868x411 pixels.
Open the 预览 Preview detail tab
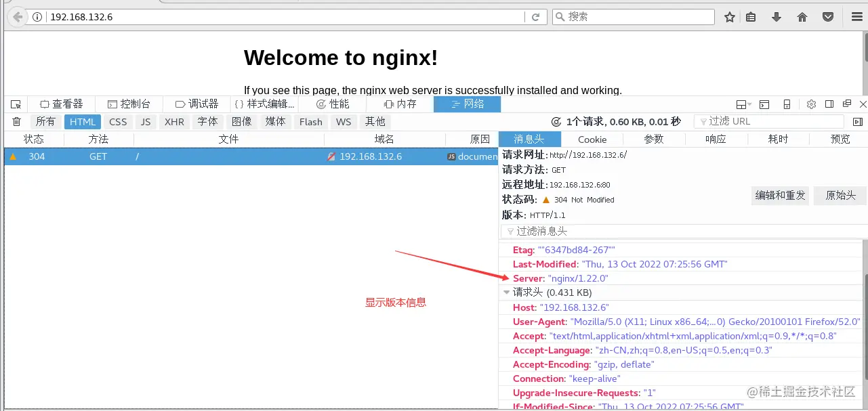(x=840, y=139)
